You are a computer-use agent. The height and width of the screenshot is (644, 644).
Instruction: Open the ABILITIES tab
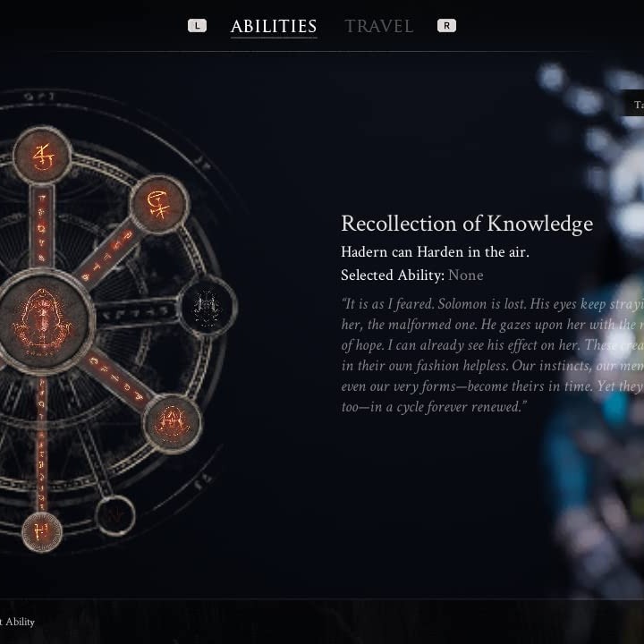pyautogui.click(x=274, y=26)
